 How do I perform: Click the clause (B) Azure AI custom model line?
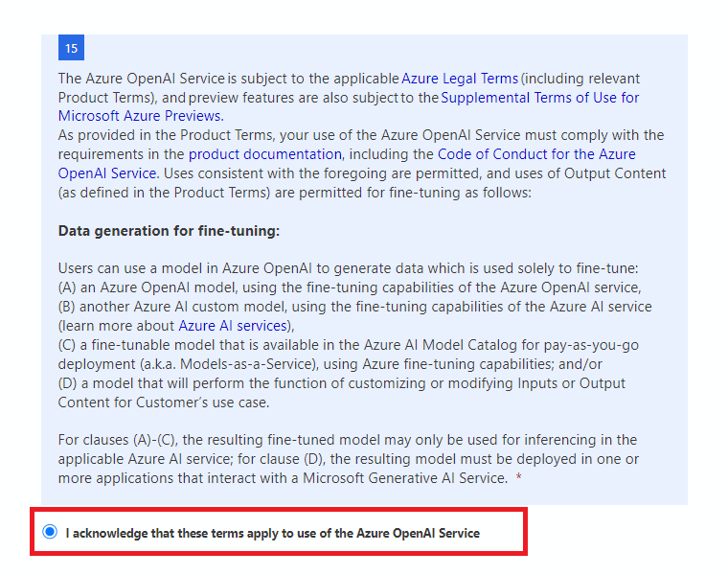354,316
